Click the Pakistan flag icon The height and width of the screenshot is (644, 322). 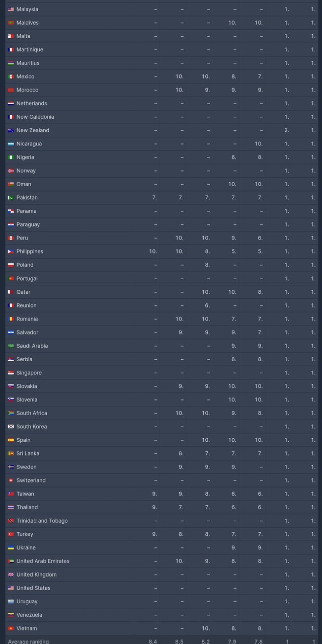[x=11, y=198]
